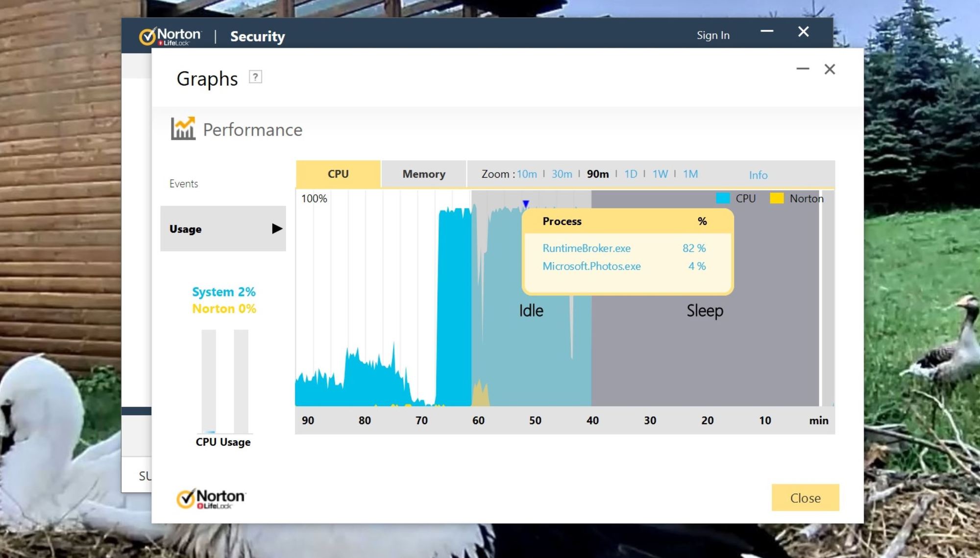Click the 60 minute axis label
The height and width of the screenshot is (558, 980).
click(478, 420)
